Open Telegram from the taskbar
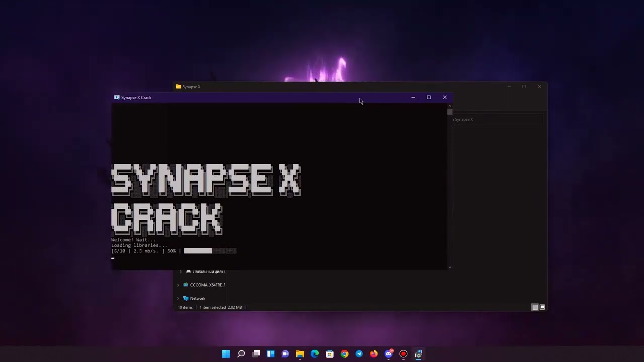This screenshot has height=362, width=644. coord(359,354)
